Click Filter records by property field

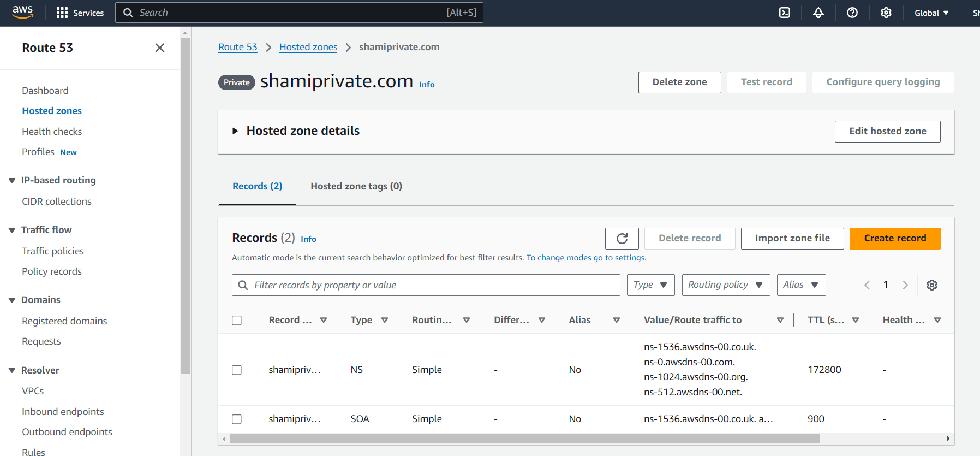tap(426, 285)
